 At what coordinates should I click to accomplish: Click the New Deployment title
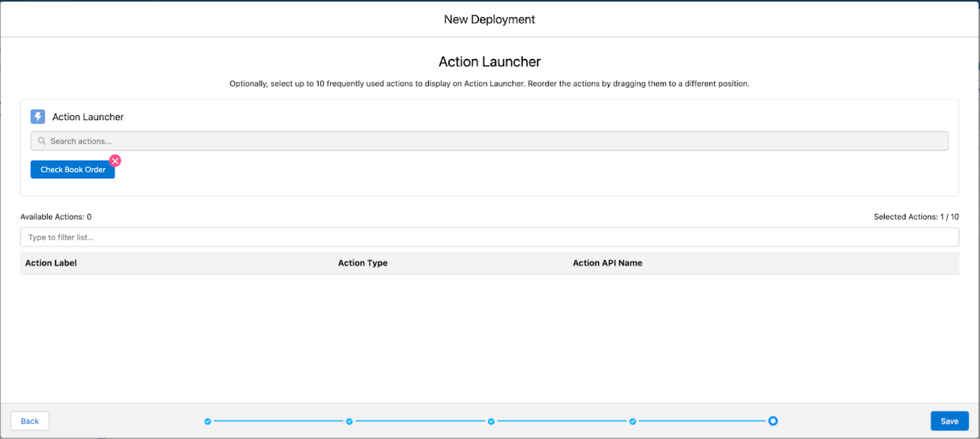click(489, 20)
